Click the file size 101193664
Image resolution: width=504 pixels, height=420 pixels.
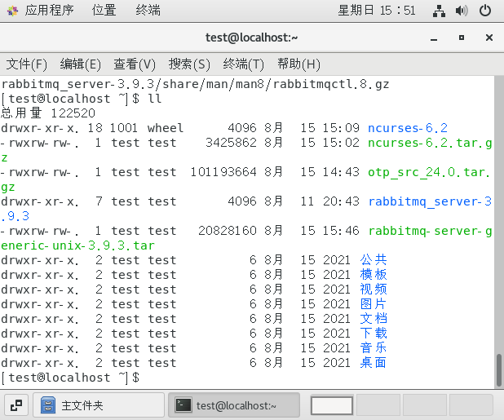(x=223, y=172)
